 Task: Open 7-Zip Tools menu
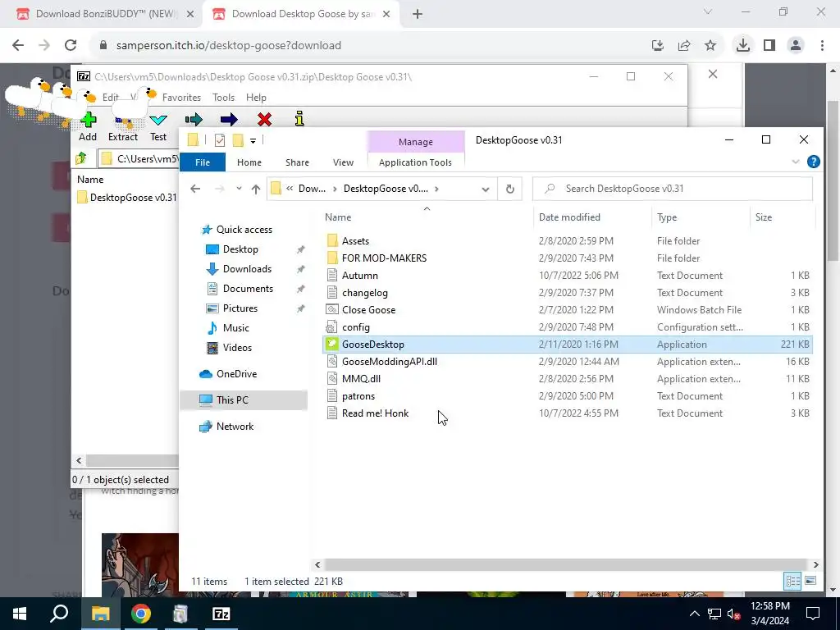(223, 98)
